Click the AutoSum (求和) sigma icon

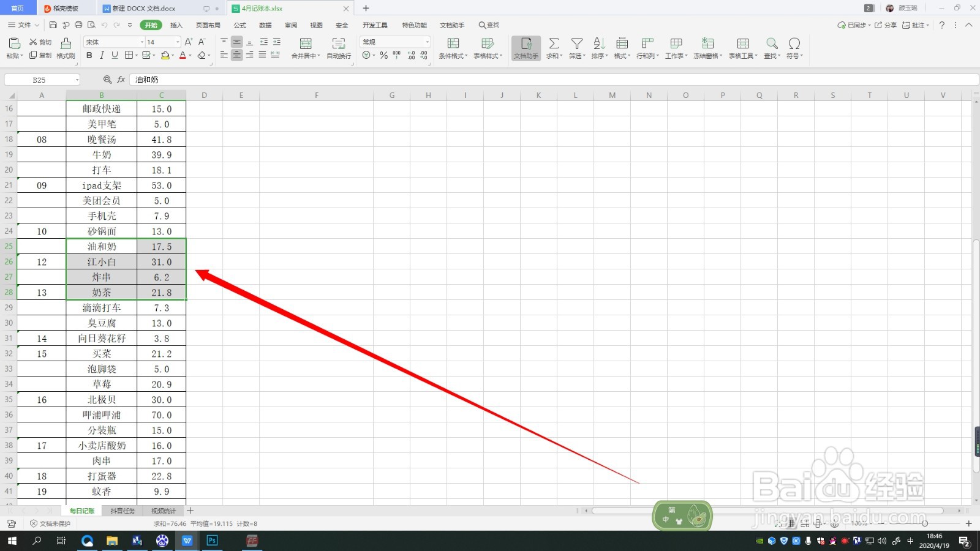(554, 43)
